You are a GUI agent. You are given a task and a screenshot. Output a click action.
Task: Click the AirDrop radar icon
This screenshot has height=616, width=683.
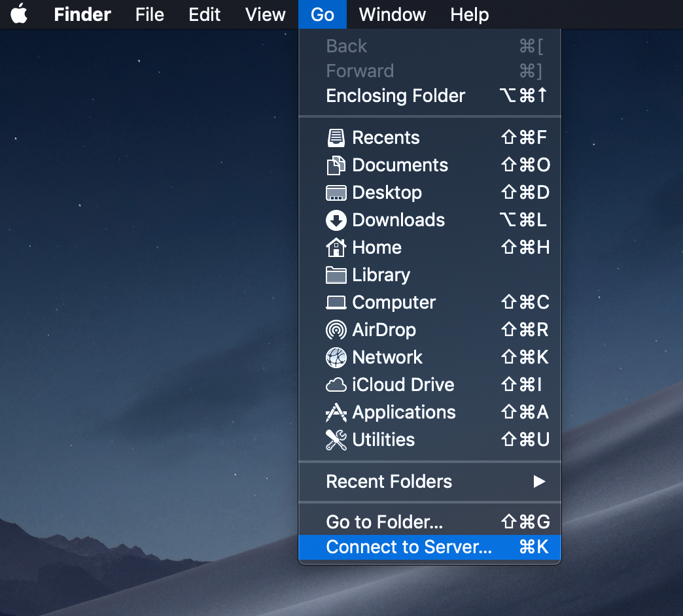336,330
